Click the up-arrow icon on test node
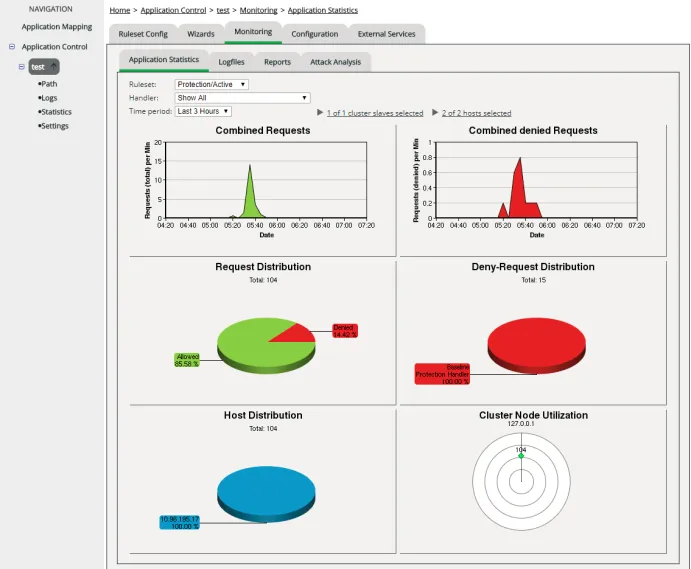Viewport: 691px width, 569px height. click(53, 66)
